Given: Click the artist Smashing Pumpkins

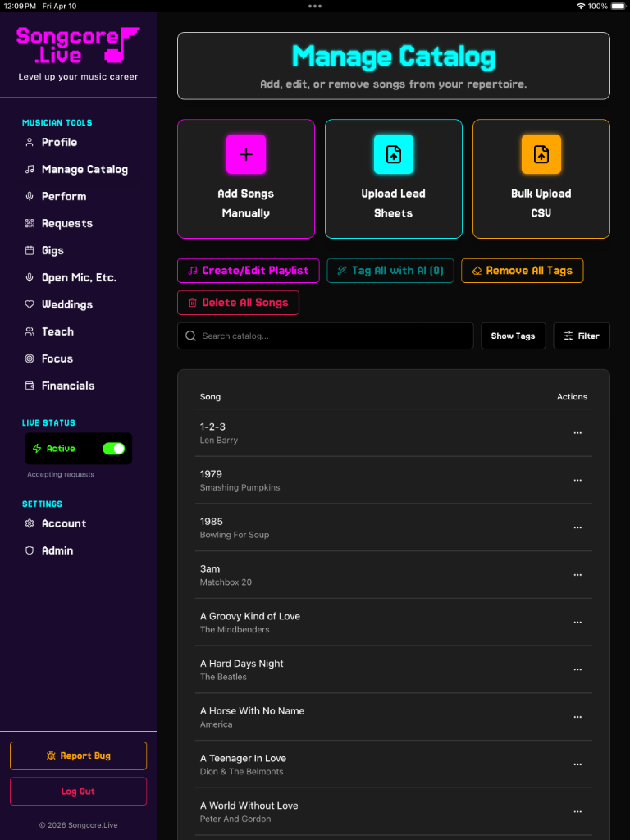Looking at the screenshot, I should (240, 487).
